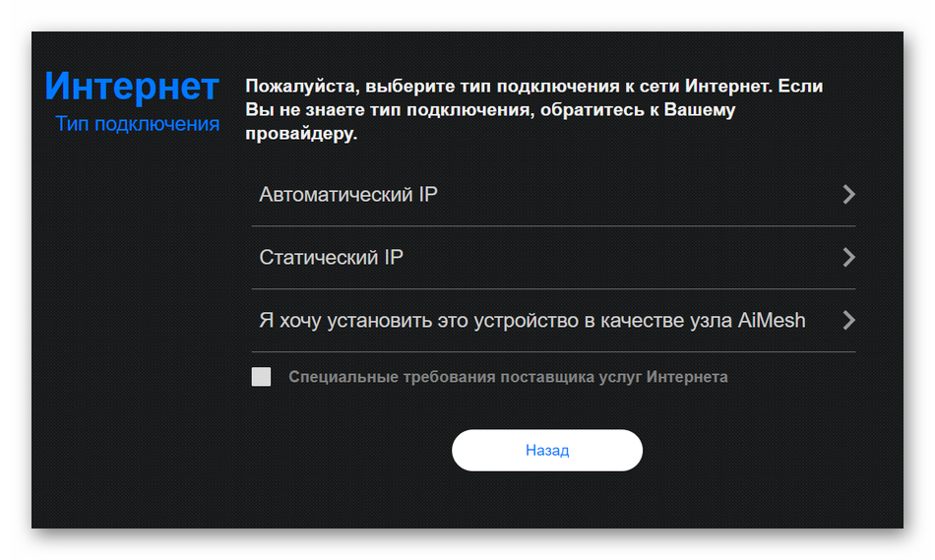935x560 pixels.
Task: Click the word AiMesh in the third option
Action: [x=772, y=320]
